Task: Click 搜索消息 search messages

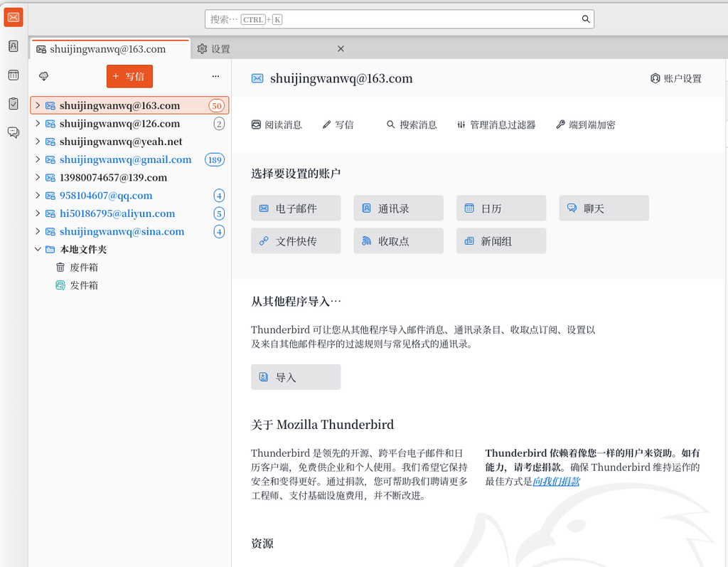Action: pyautogui.click(x=412, y=124)
